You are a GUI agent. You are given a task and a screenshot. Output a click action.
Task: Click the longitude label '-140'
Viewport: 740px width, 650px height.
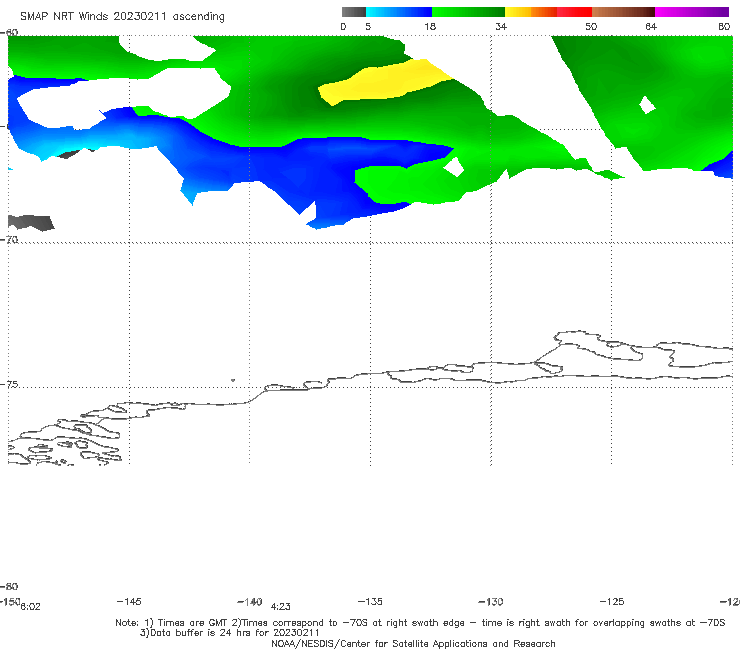click(250, 602)
